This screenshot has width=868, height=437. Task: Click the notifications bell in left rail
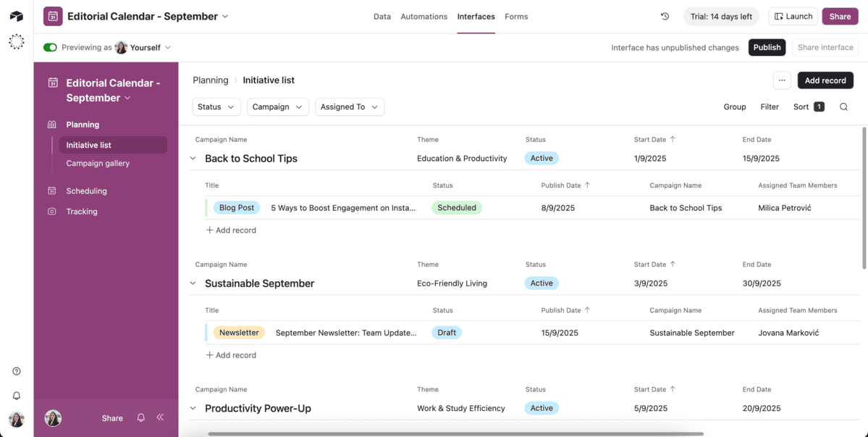point(17,396)
